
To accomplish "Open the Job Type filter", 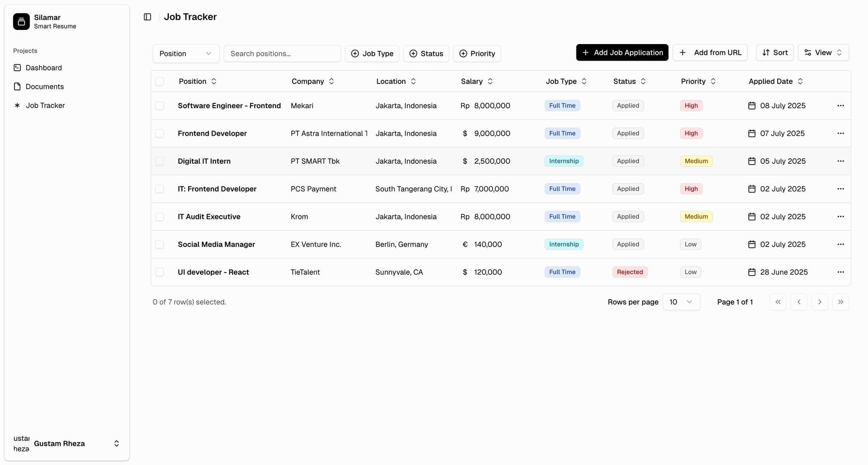I will [x=372, y=53].
